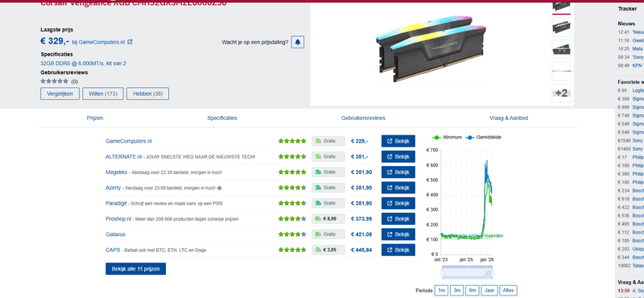
Task: Set chart period to 3m
Action: coord(456,290)
